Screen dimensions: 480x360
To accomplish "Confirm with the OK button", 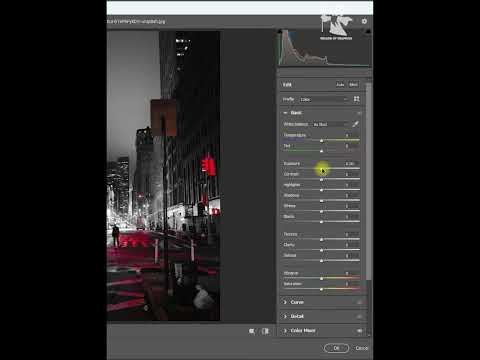I will pyautogui.click(x=337, y=348).
